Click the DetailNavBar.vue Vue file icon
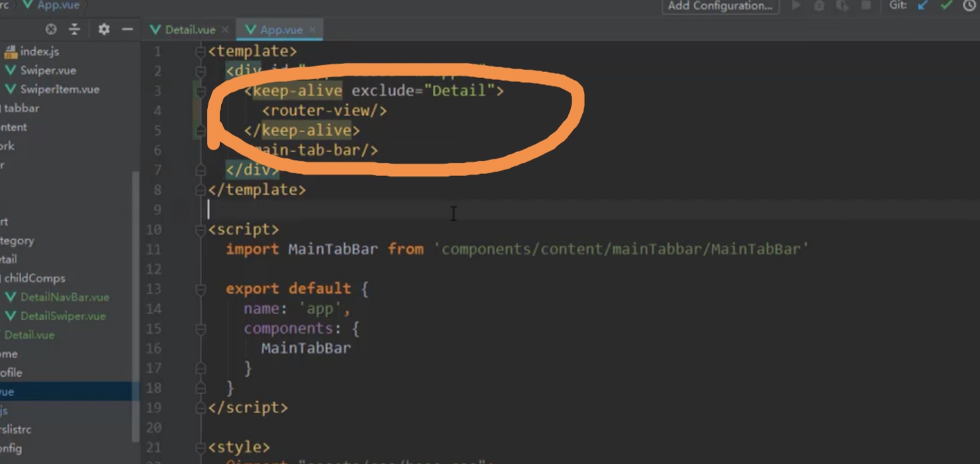The image size is (980, 464). click(10, 297)
